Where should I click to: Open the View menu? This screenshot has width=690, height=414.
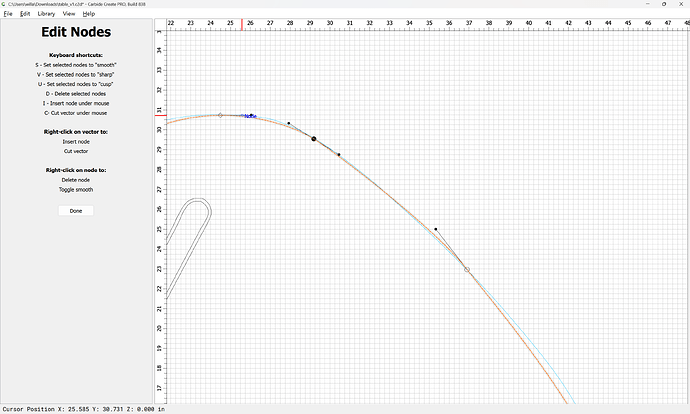69,14
